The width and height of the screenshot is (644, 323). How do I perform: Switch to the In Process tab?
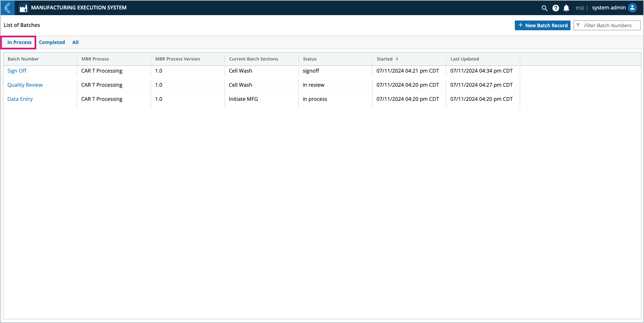click(19, 42)
